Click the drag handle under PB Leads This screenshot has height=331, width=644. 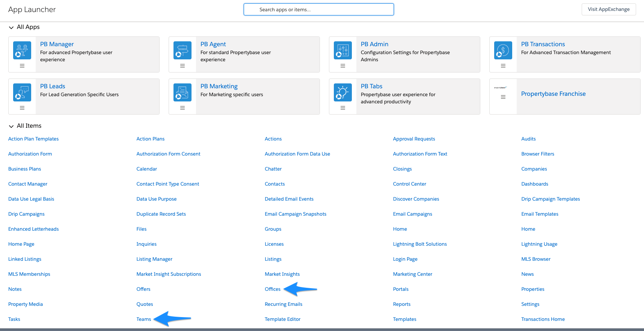[x=22, y=108]
